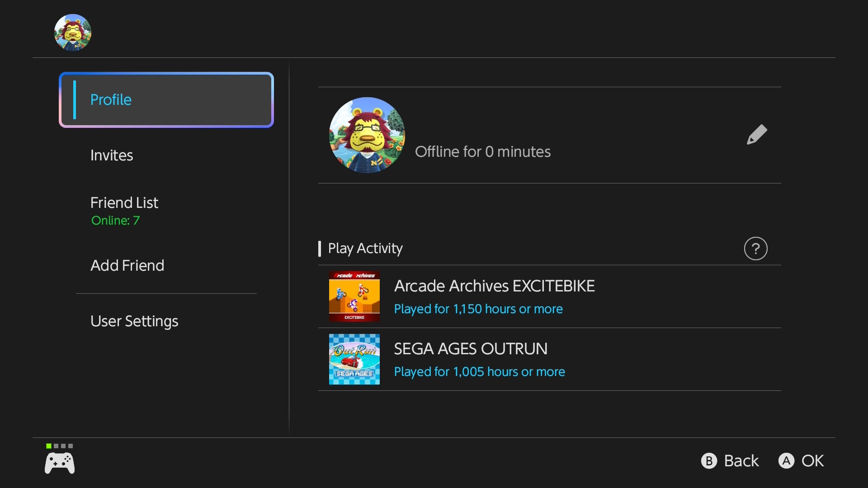868x488 pixels.
Task: Select Add Friend in the sidebar
Action: click(127, 266)
